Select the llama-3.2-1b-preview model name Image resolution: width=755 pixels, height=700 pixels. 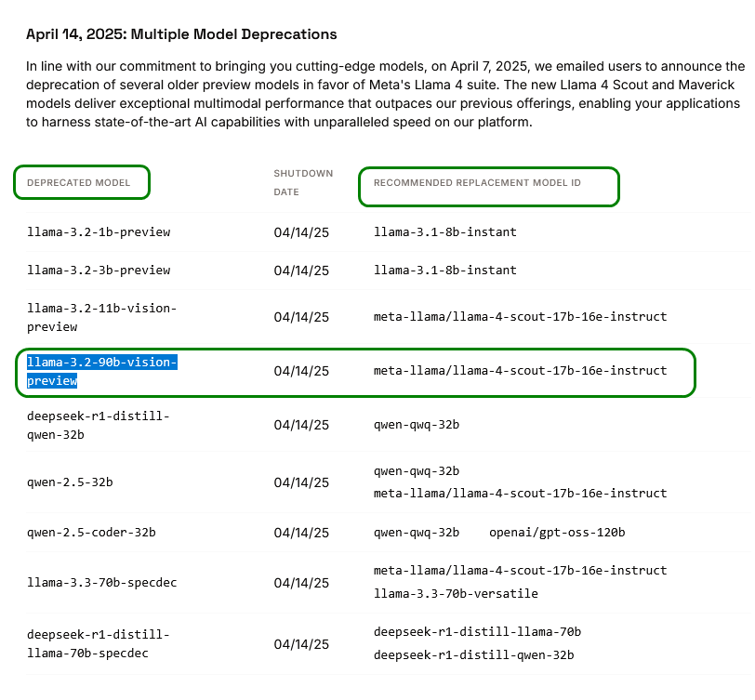[x=99, y=231]
